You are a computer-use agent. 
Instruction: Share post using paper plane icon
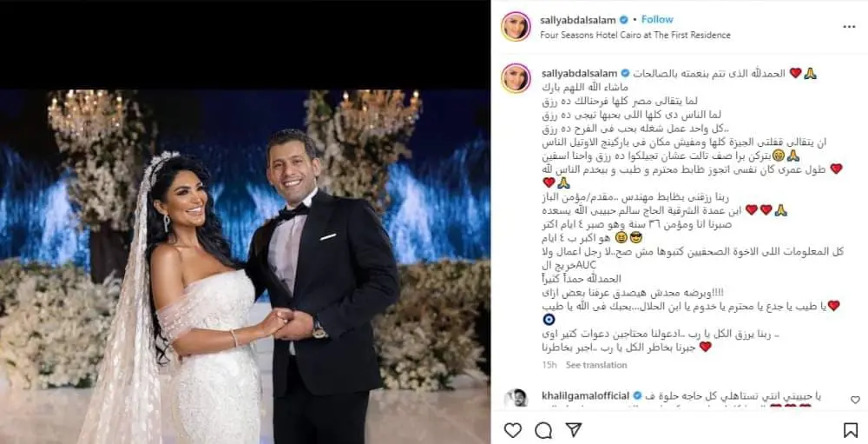coord(574,429)
